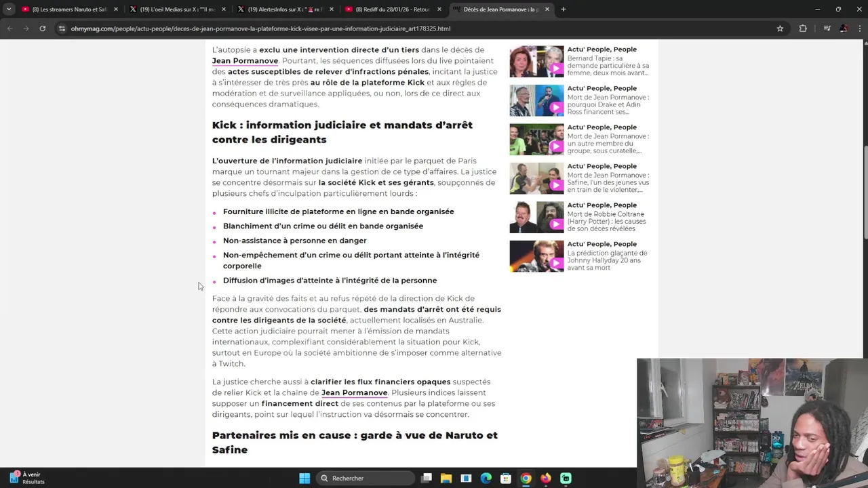Open Microsoft Store from the taskbar
Image resolution: width=868 pixels, height=488 pixels.
tap(506, 479)
